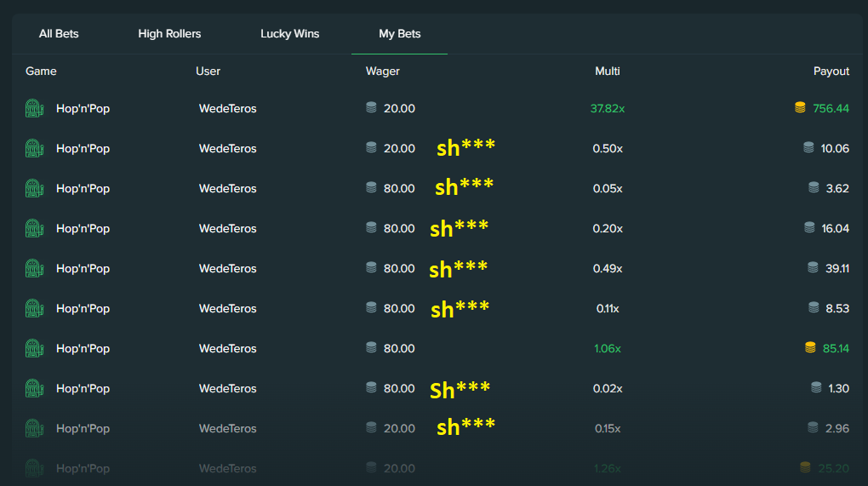This screenshot has width=868, height=486.
Task: Click WedeTeros username in the 37.82x row
Action: 227,108
